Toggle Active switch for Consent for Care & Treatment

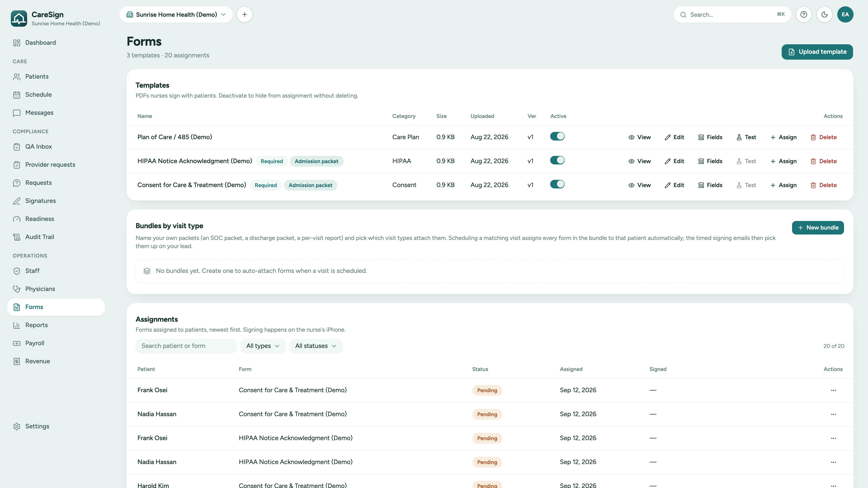557,184
